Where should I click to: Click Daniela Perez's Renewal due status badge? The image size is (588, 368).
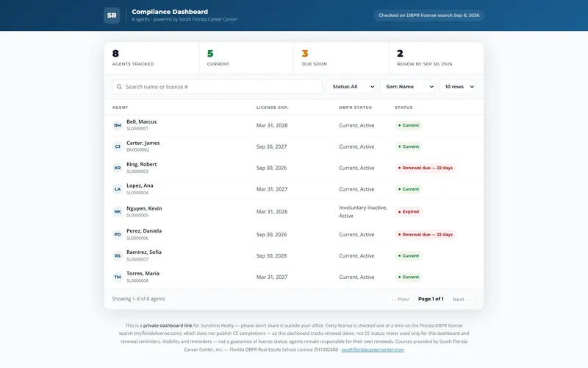click(x=426, y=234)
